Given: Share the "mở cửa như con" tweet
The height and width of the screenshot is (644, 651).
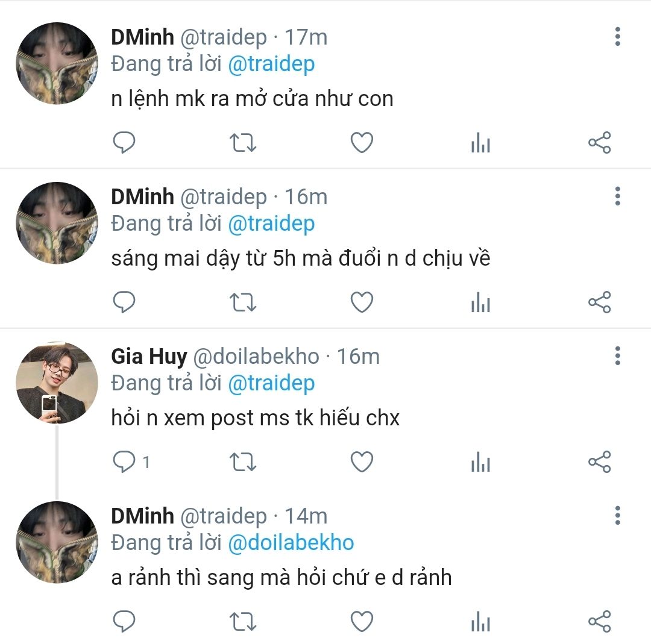Looking at the screenshot, I should [x=599, y=143].
